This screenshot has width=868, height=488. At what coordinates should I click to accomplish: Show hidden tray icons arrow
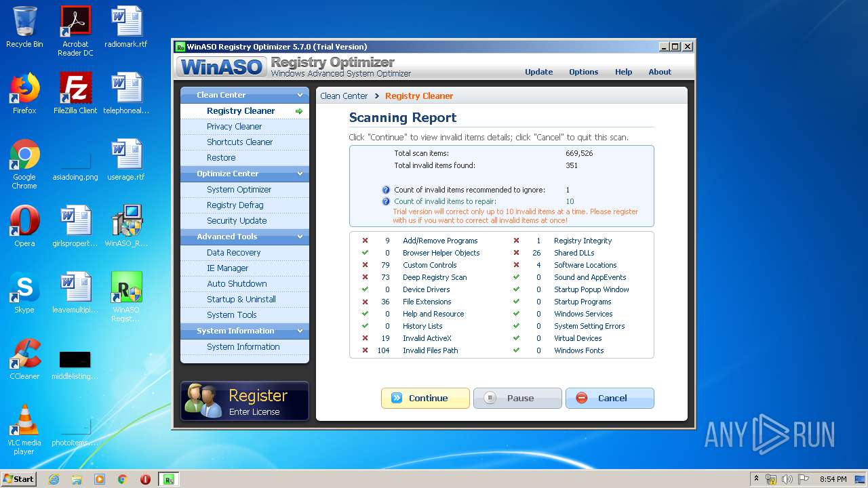[757, 479]
